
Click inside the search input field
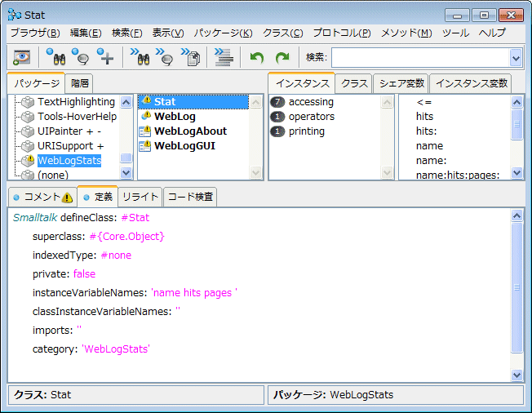(x=419, y=57)
